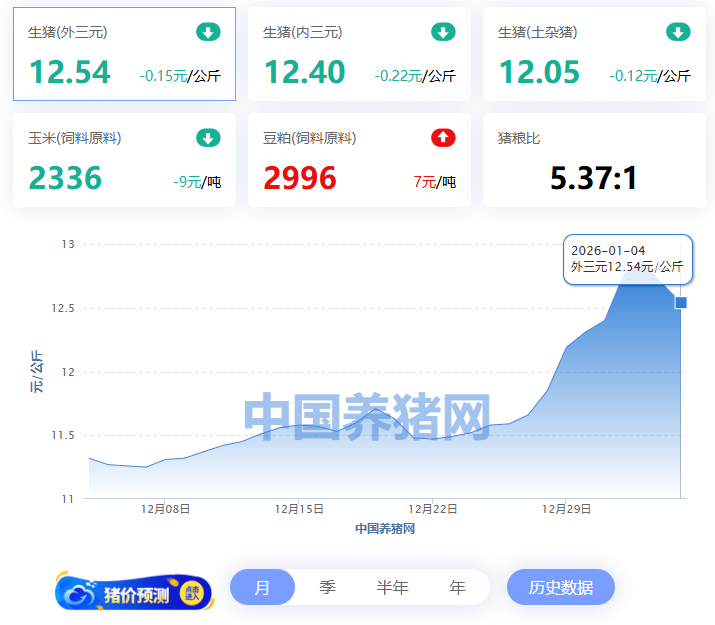This screenshot has width=715, height=625.
Task: Click green down arrow on 生猪(土杂猪) card
Action: coord(678,32)
